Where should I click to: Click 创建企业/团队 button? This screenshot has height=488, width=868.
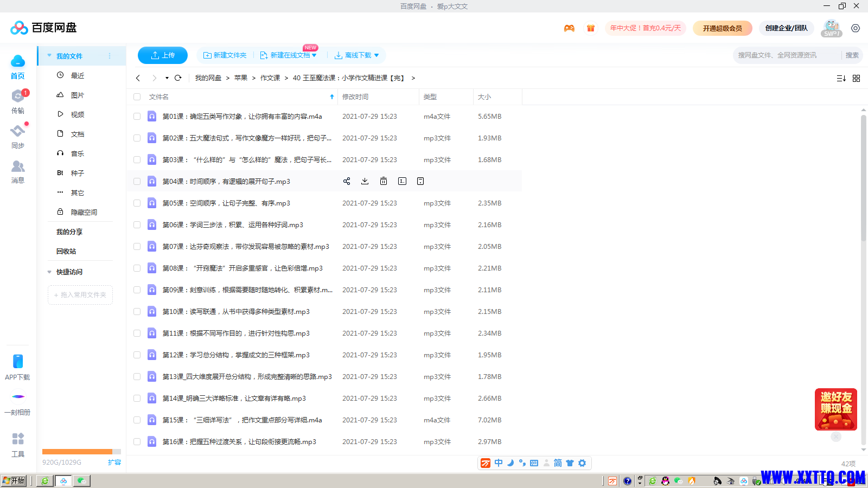click(786, 28)
